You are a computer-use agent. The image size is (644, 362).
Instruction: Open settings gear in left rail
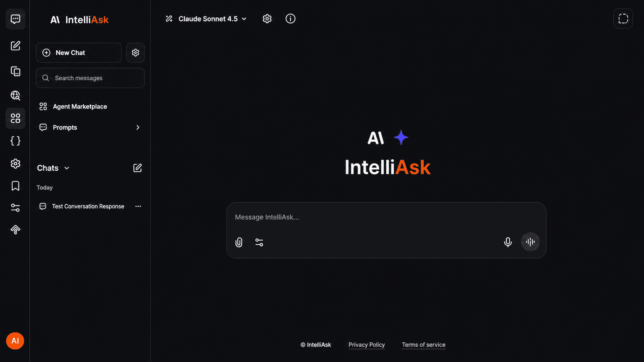pos(15,163)
